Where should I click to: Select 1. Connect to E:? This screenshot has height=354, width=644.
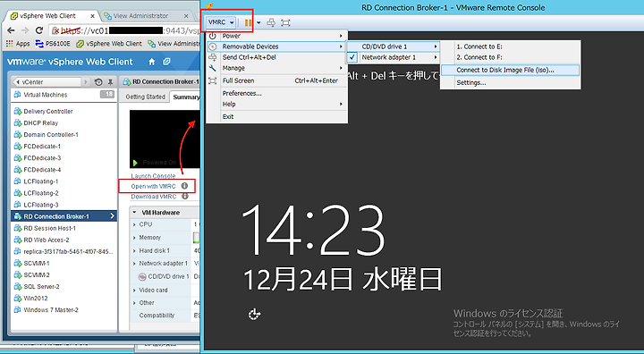click(511, 46)
